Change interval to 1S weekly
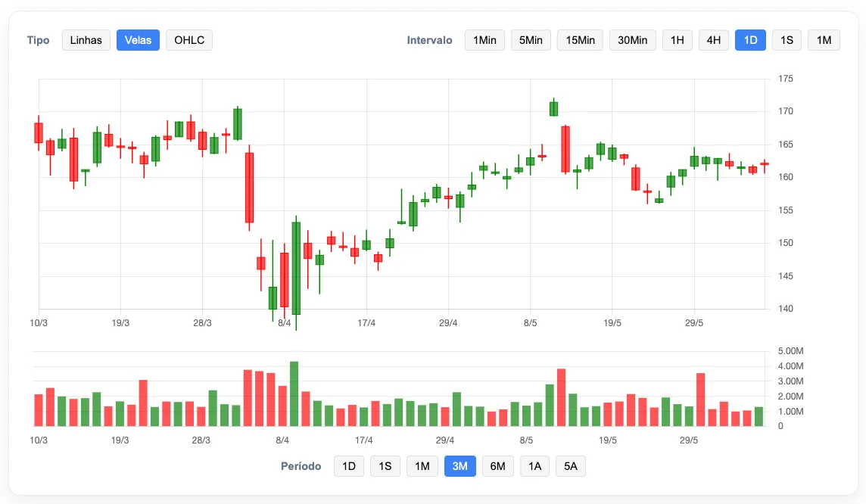The height and width of the screenshot is (504, 866). [x=786, y=40]
